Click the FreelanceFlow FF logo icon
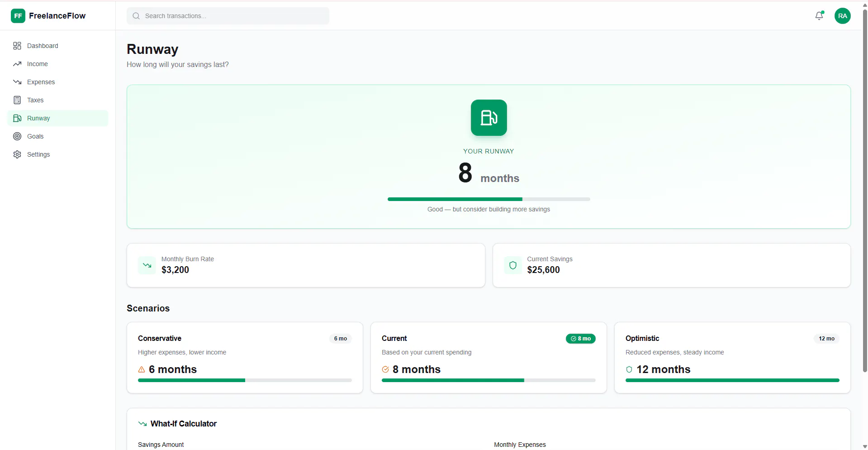The image size is (868, 450). [x=18, y=16]
